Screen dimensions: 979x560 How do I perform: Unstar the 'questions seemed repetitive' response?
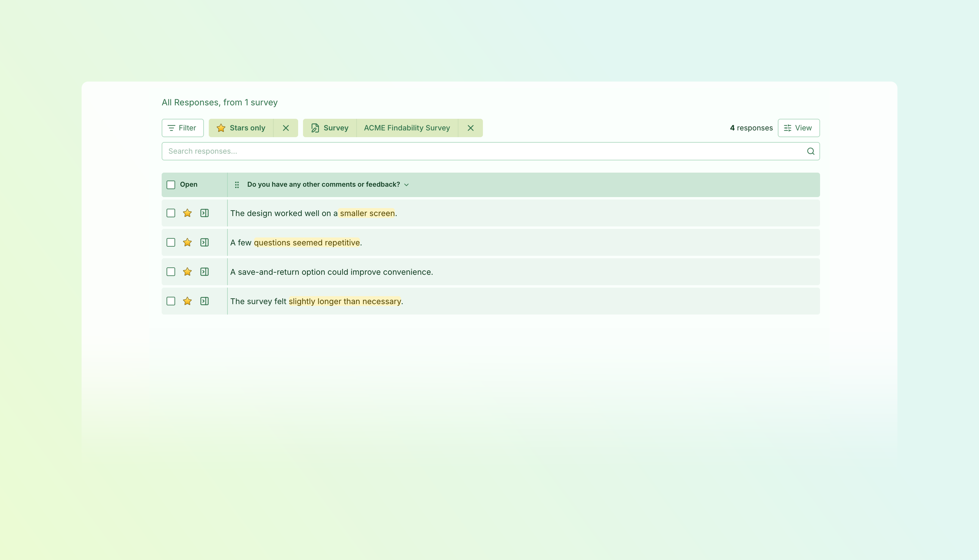click(187, 242)
